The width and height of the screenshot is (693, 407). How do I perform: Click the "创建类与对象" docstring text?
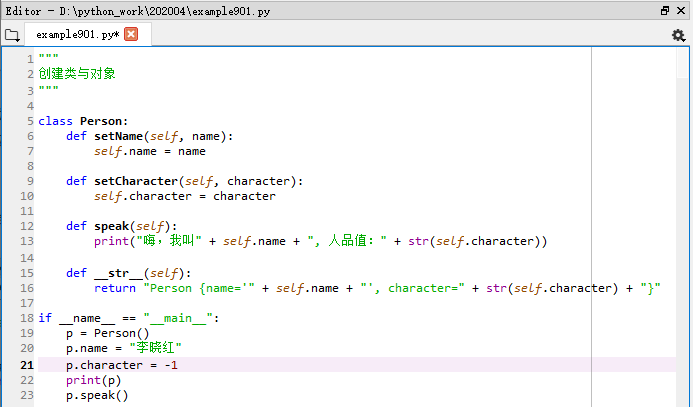pos(77,73)
